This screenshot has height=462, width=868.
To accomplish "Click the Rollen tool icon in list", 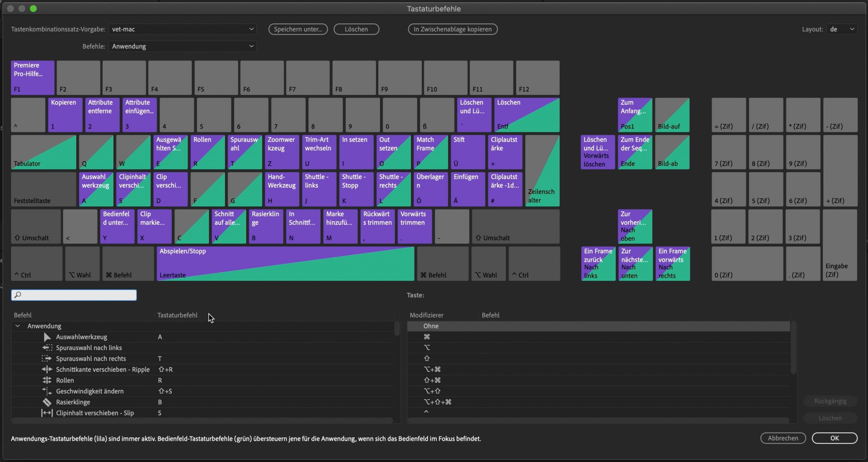I will pos(47,380).
